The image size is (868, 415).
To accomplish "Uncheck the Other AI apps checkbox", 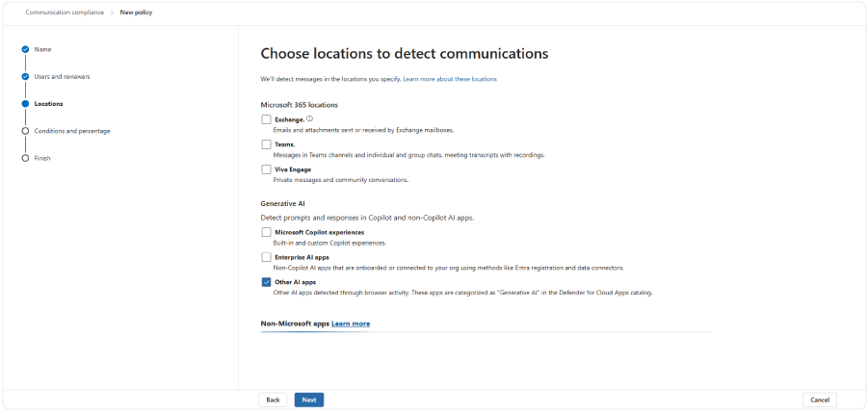I will [x=266, y=282].
